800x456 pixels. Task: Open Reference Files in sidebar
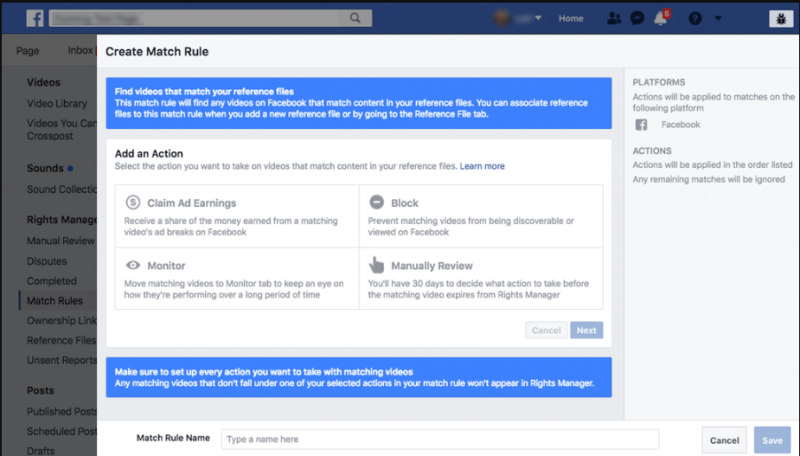[61, 341]
